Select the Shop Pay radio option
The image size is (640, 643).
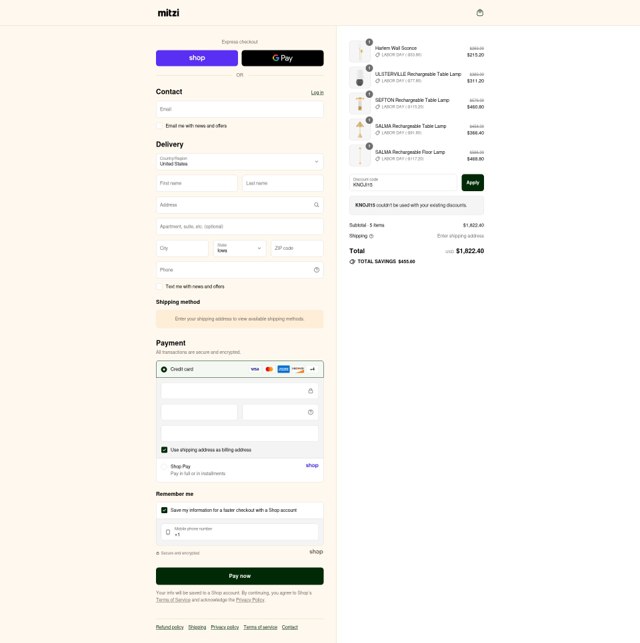pyautogui.click(x=164, y=467)
